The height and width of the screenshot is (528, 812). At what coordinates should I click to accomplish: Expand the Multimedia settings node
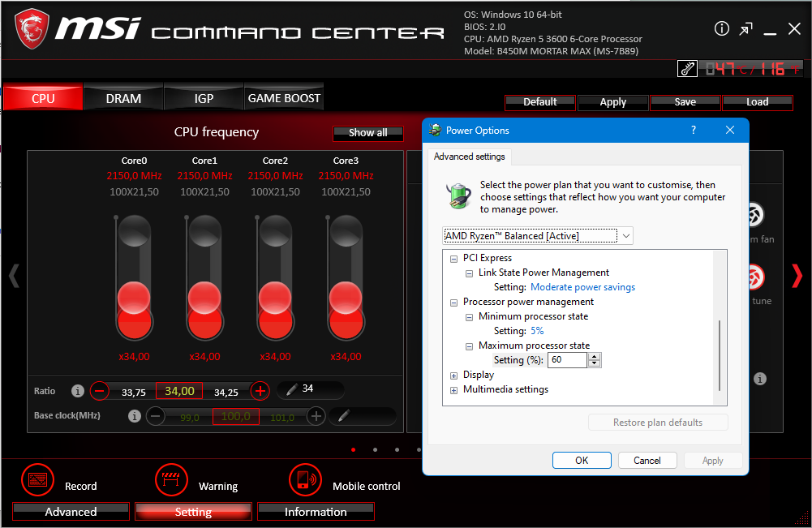tap(453, 390)
